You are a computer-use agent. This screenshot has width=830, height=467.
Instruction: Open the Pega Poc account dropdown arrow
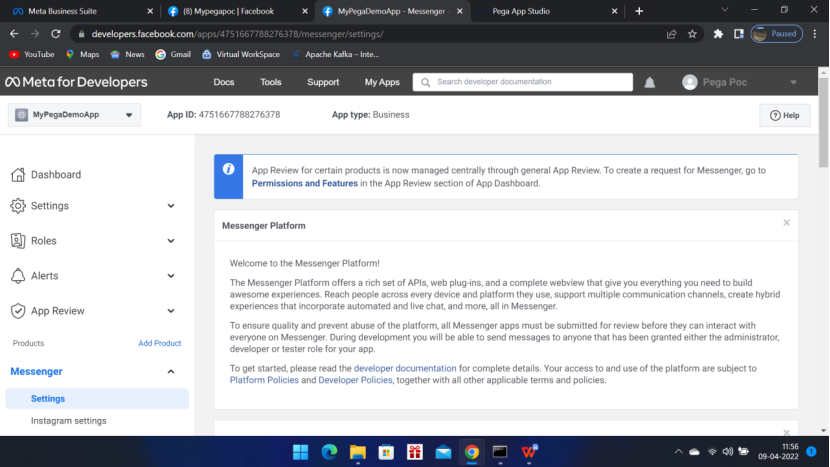point(793,83)
